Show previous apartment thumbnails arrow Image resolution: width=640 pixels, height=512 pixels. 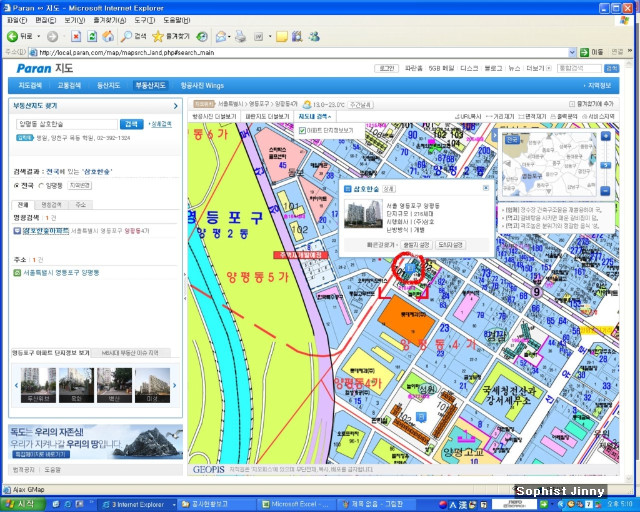click(16, 385)
